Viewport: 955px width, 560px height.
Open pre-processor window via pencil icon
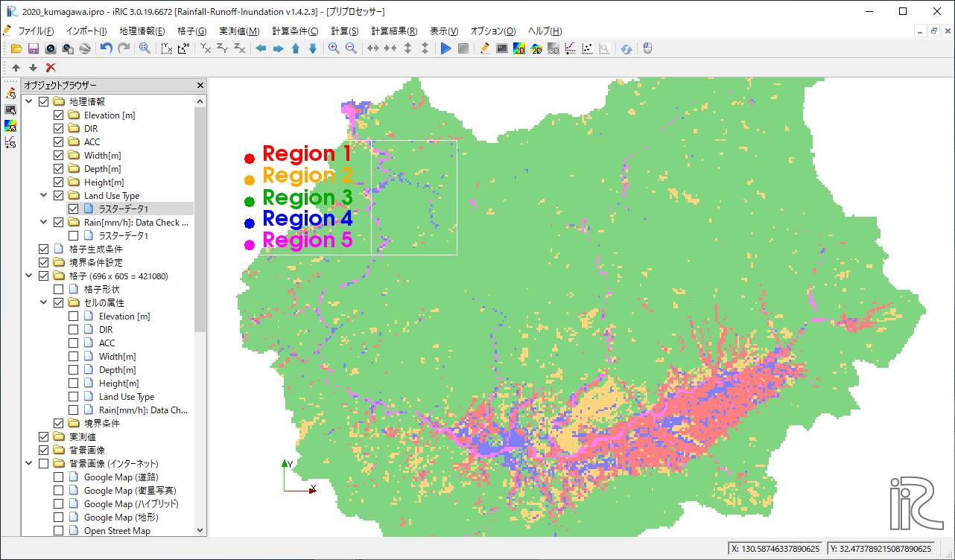[x=485, y=48]
